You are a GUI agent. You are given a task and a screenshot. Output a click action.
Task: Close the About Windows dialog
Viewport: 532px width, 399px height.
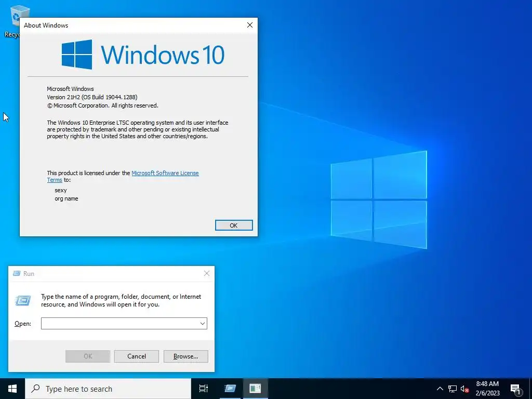click(x=250, y=25)
